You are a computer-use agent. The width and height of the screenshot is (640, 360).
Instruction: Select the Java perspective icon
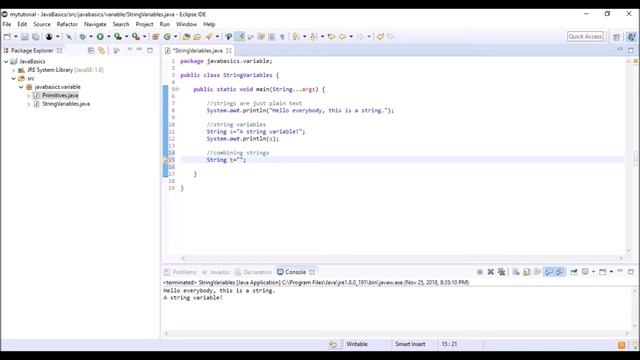(631, 37)
